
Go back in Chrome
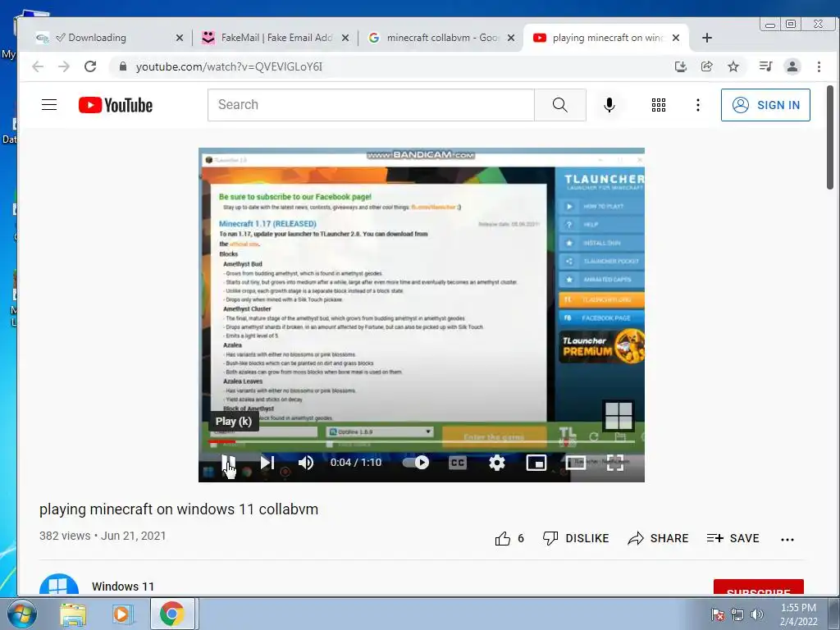(38, 66)
